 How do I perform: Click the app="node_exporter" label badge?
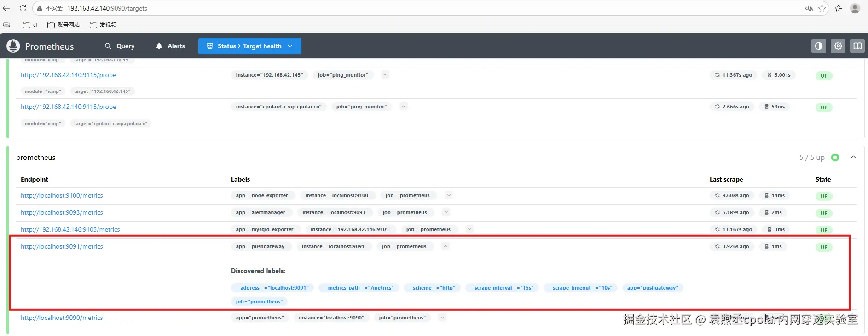click(x=263, y=195)
